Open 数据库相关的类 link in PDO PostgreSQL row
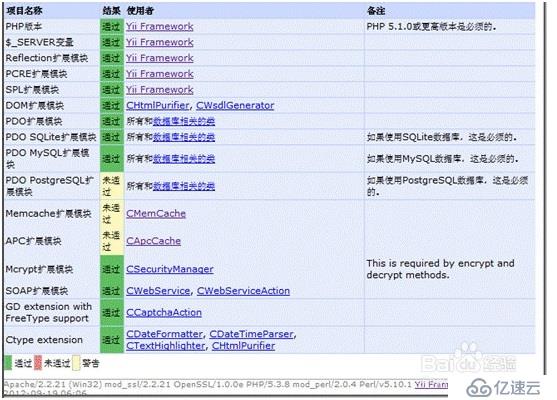 (x=184, y=186)
